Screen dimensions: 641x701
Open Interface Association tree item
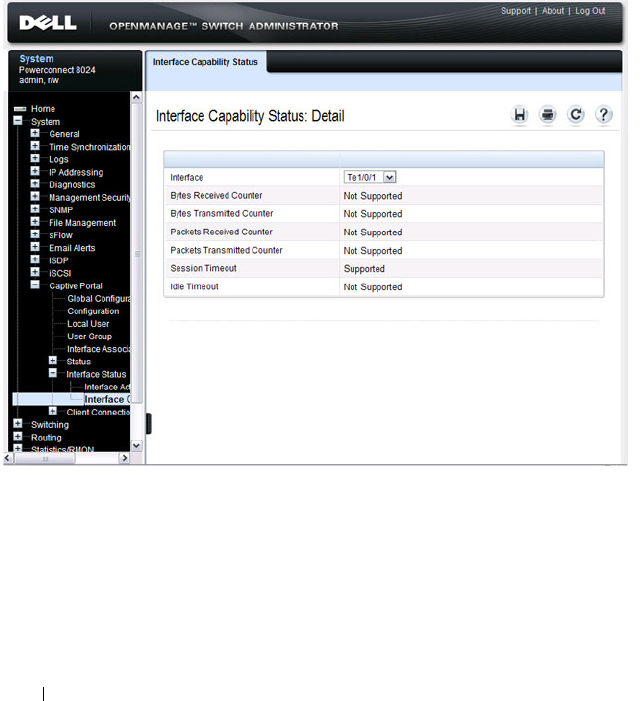(99, 349)
